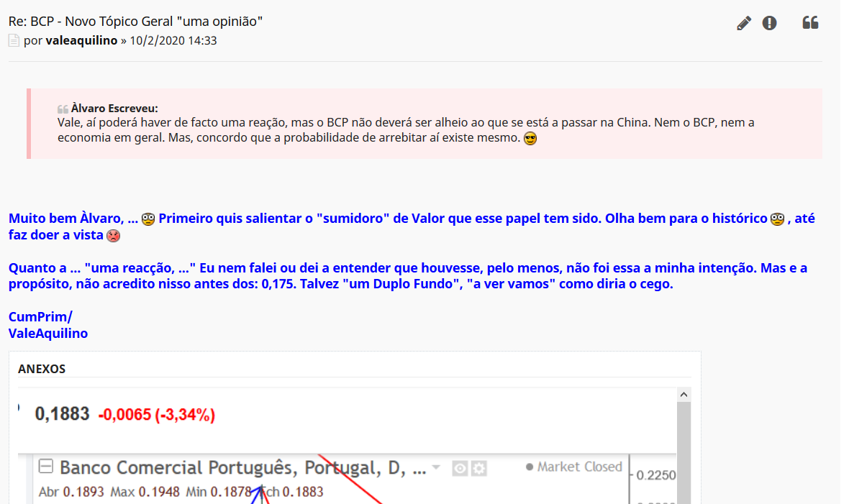Click the eye-roll smiley after 'histórico'
This screenshot has height=504, width=849.
pyautogui.click(x=777, y=219)
